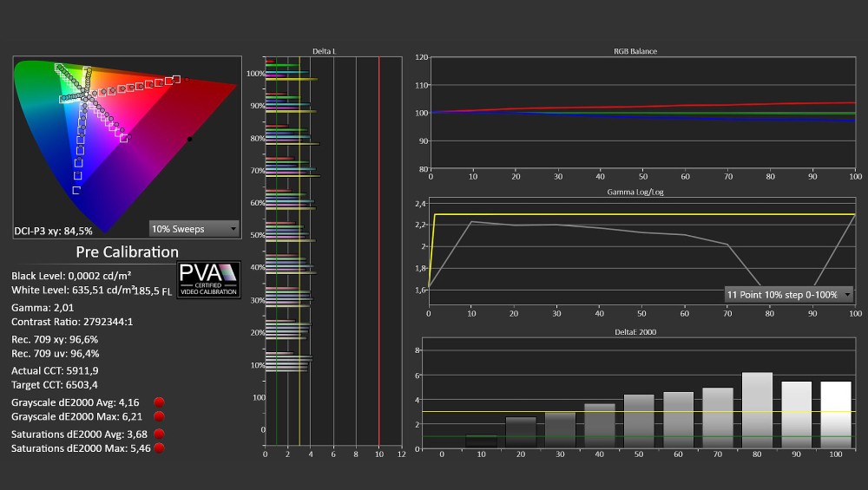Click the red indicator next to Saturations dE2000 Max
The image size is (868, 490).
159,448
